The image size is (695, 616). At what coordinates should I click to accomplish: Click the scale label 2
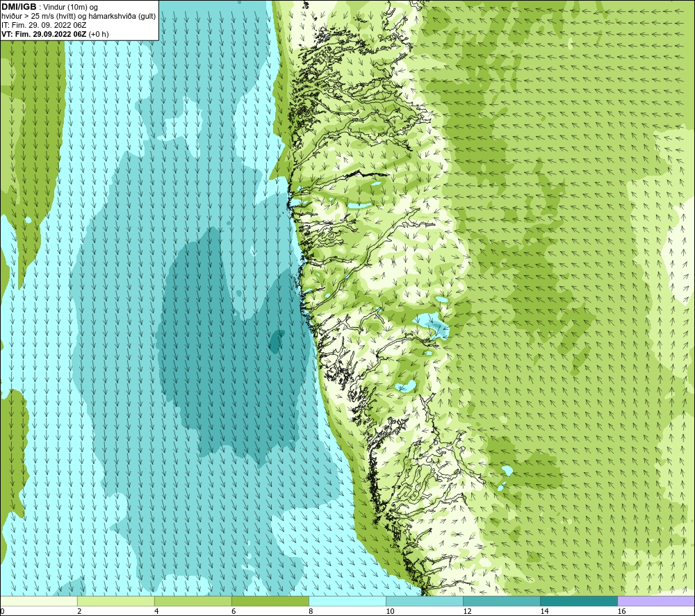[79, 612]
